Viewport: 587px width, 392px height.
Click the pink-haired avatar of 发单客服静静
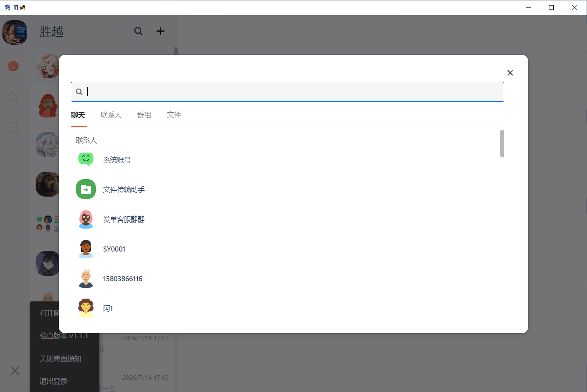pyautogui.click(x=86, y=219)
